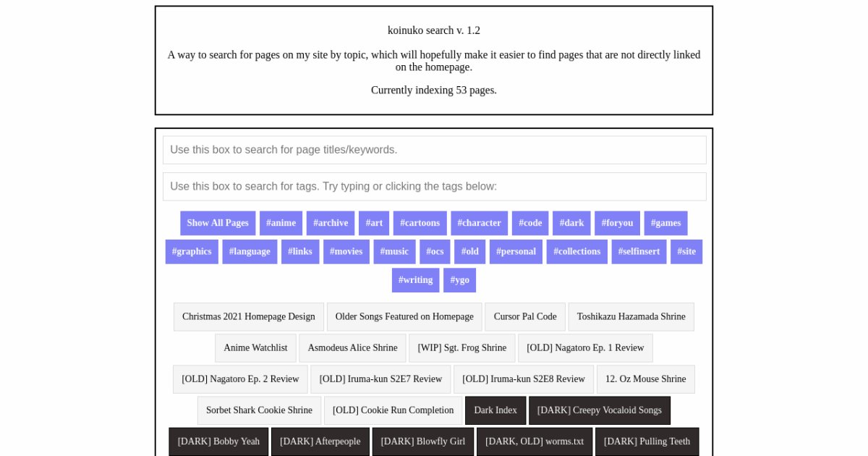Click the Show All Pages button
868x456 pixels.
tap(217, 223)
